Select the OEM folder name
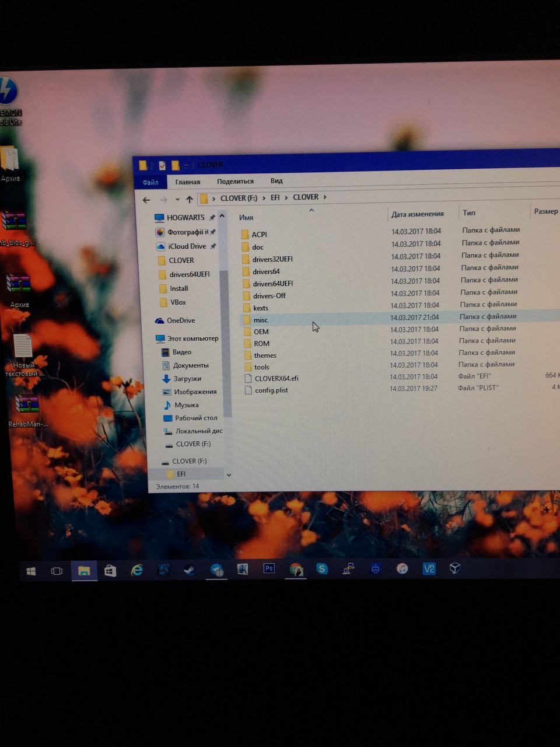560x747 pixels. [261, 331]
